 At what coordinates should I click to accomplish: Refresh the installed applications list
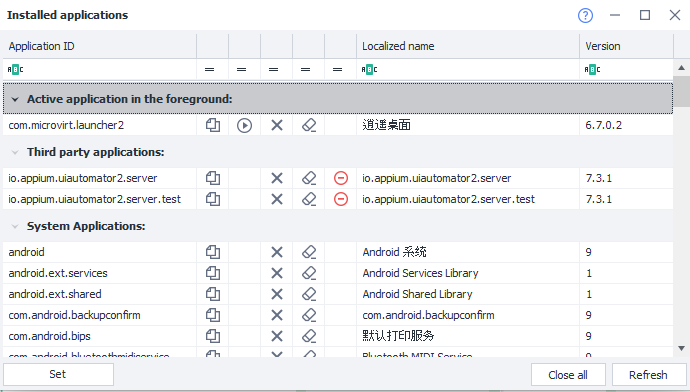649,375
